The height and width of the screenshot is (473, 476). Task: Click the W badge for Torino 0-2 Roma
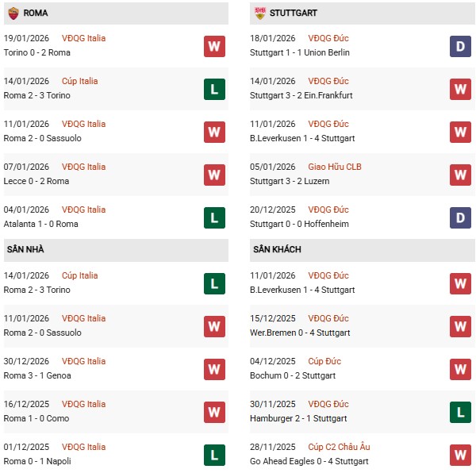214,46
